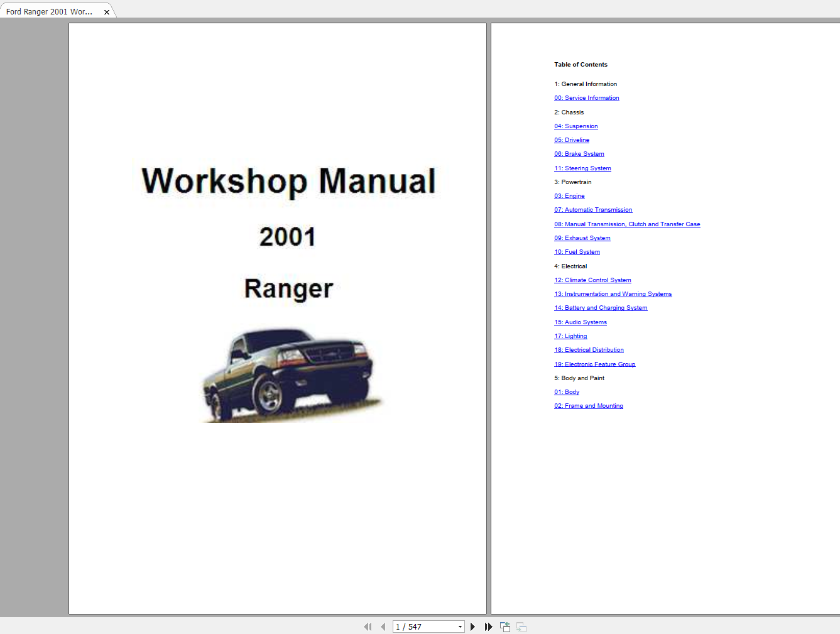Open the 06: Brake System link
This screenshot has height=634, width=840.
point(579,154)
